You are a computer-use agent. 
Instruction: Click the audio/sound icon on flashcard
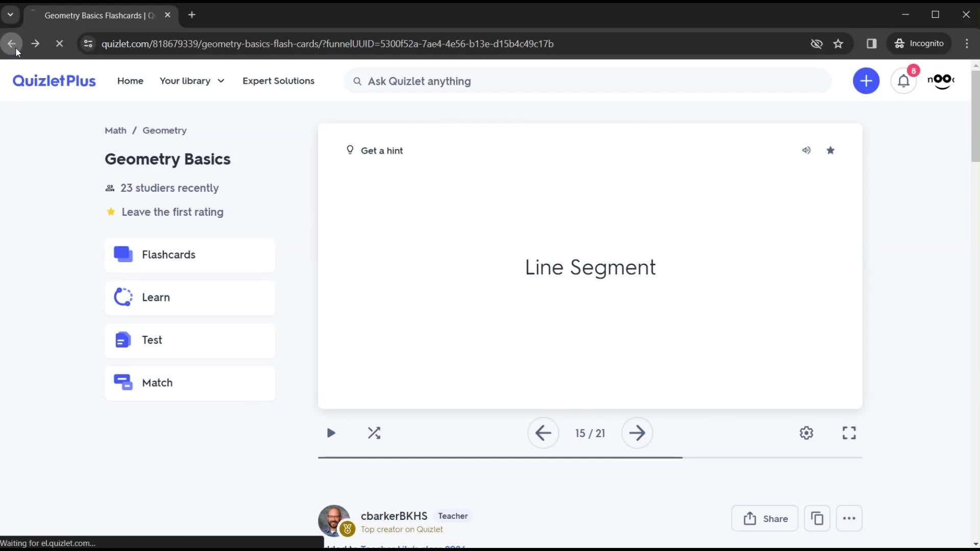point(806,149)
